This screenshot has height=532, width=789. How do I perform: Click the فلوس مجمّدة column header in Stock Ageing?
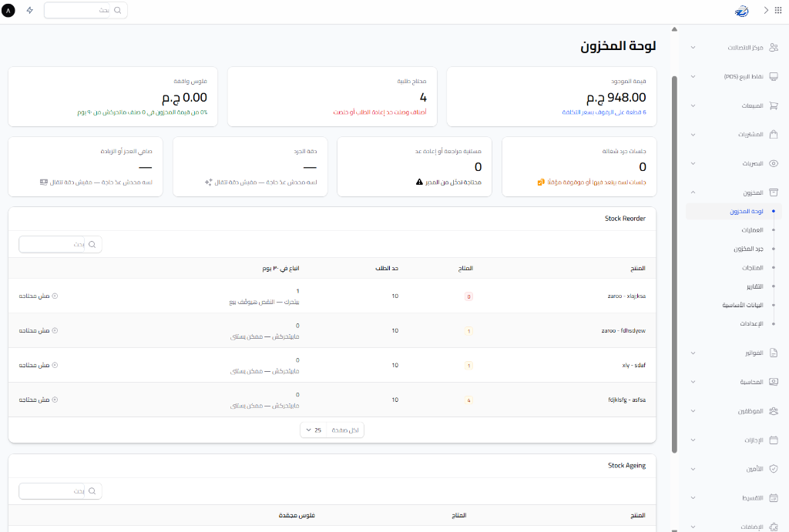(x=297, y=515)
